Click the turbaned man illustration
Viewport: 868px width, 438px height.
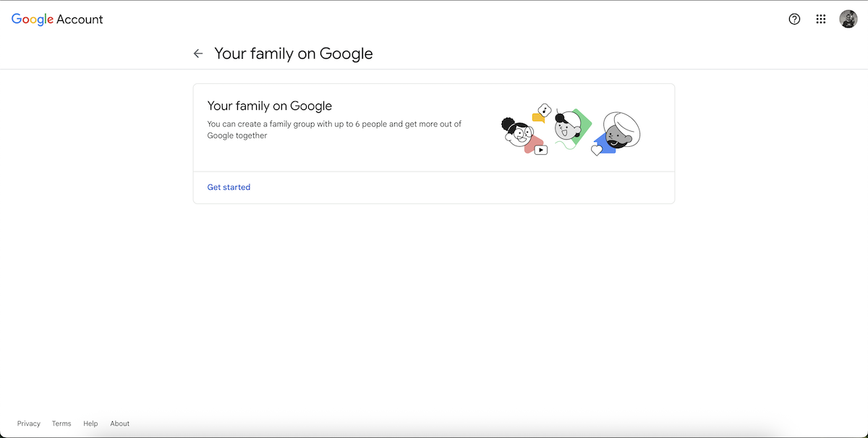[622, 130]
